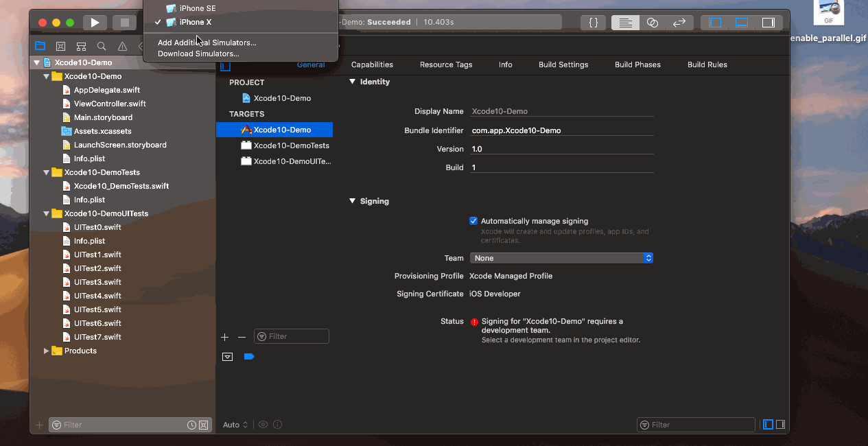Switch to the Standard editor
This screenshot has width=868, height=446.
pos(624,23)
